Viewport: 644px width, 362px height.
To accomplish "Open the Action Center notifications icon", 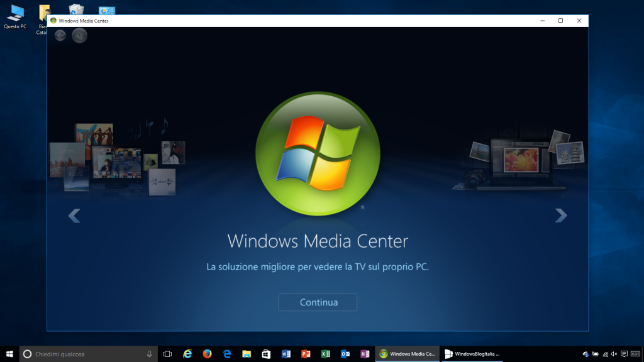I will pos(624,354).
